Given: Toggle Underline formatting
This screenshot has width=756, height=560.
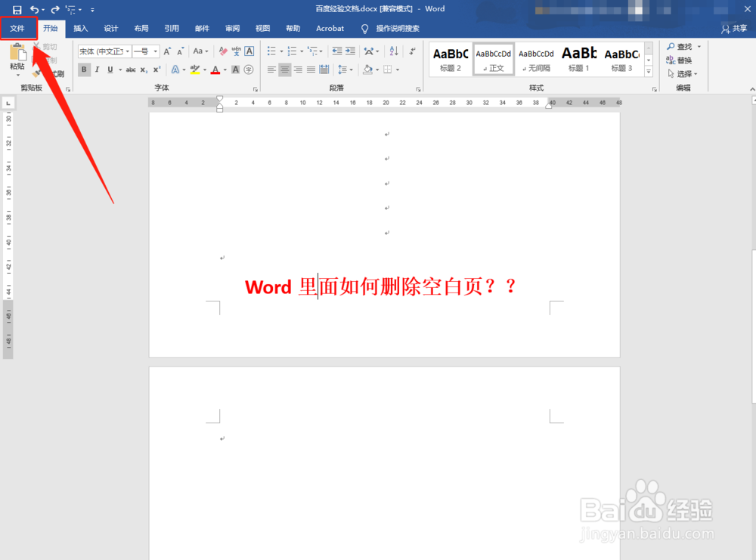Looking at the screenshot, I should coord(110,70).
